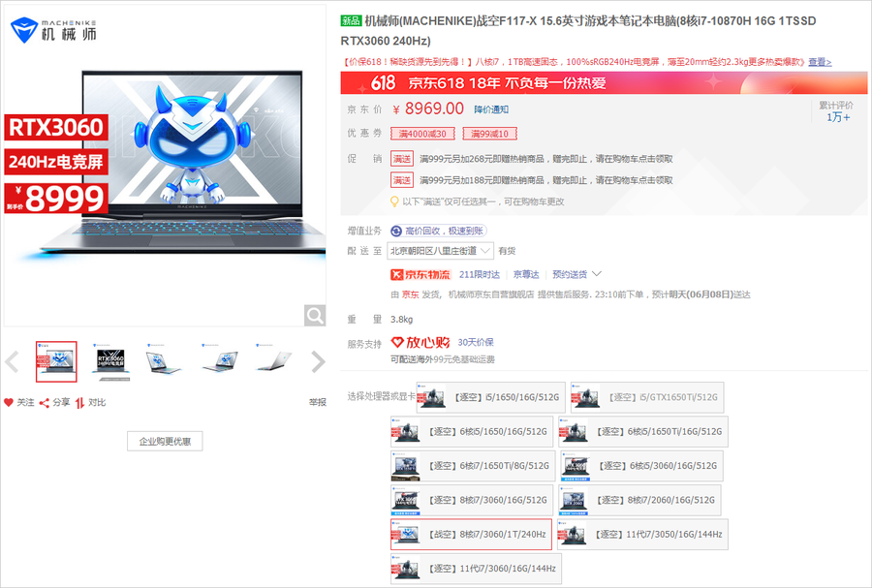The image size is (872, 588).
Task: Open the 北京朝阳区八里庄街道 delivery address dropdown
Action: coord(440,251)
